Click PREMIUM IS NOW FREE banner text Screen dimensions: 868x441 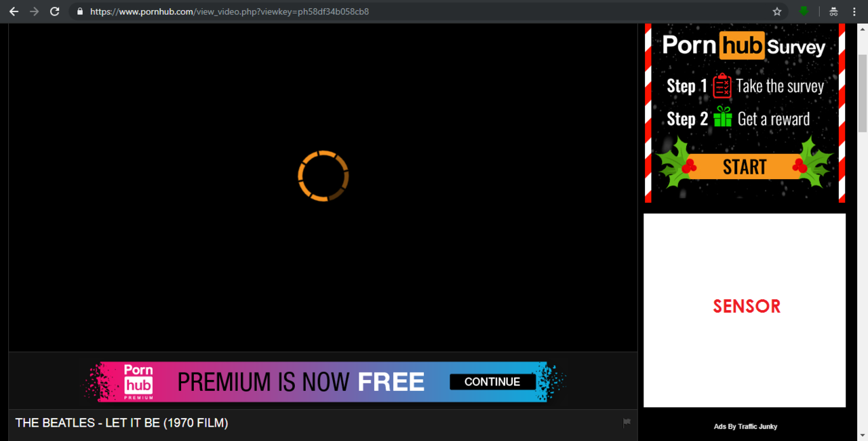[x=300, y=382]
